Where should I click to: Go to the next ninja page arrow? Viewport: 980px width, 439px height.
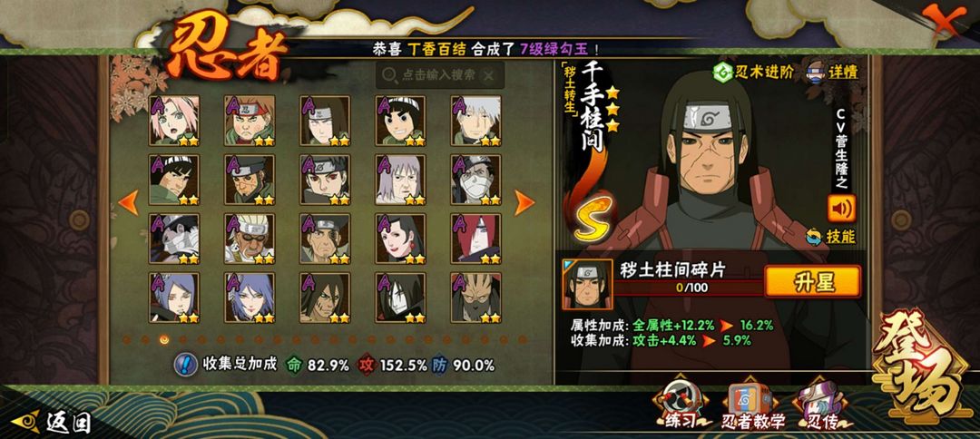point(524,203)
